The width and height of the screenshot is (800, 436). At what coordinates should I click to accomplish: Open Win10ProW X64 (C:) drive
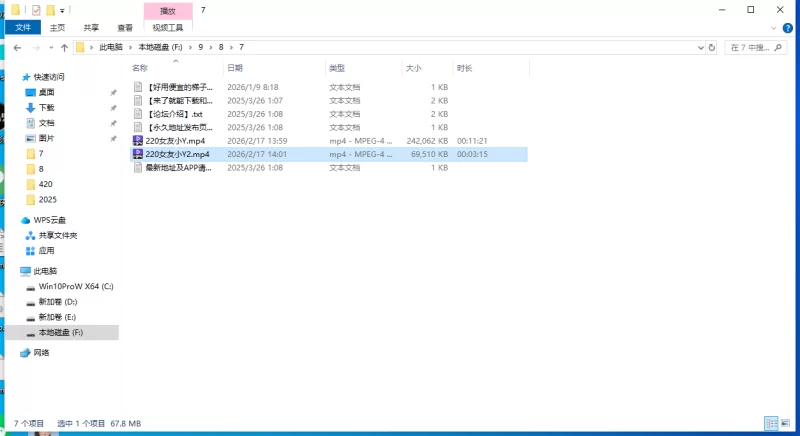tap(76, 287)
